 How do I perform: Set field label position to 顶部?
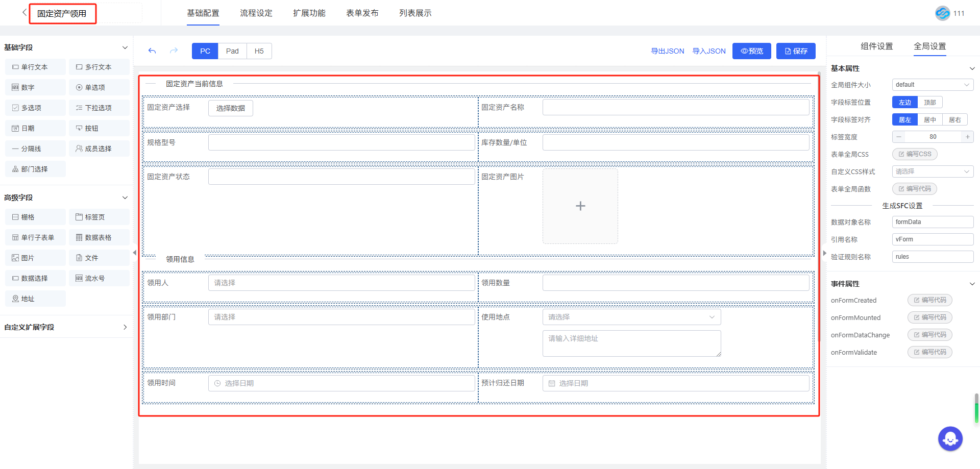click(929, 103)
